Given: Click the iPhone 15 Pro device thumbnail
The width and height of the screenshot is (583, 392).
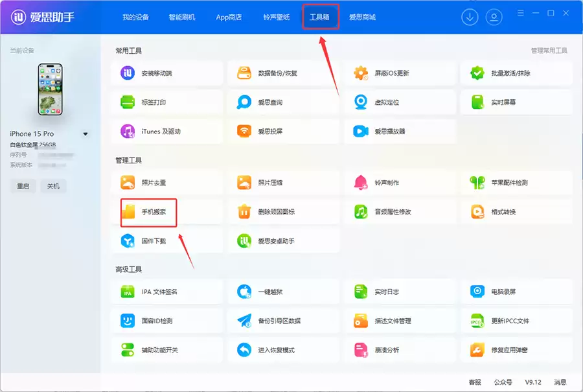Looking at the screenshot, I should 50,89.
